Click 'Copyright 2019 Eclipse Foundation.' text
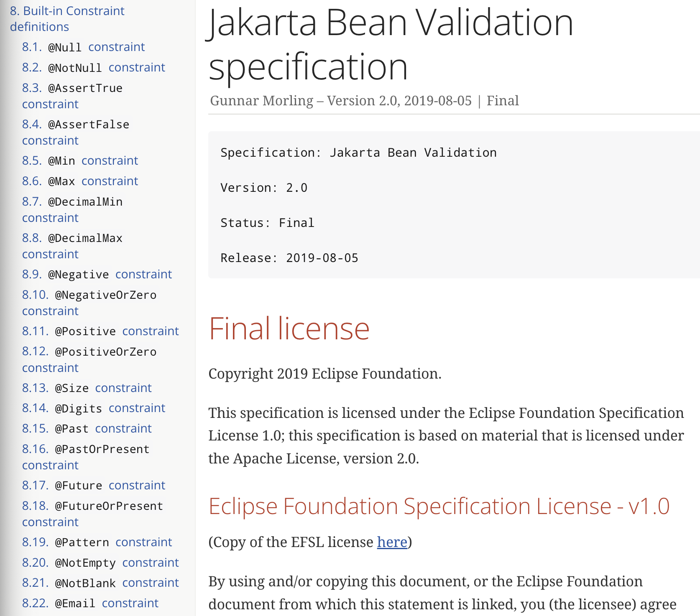Viewport: 700px width, 616px height. coord(325,374)
